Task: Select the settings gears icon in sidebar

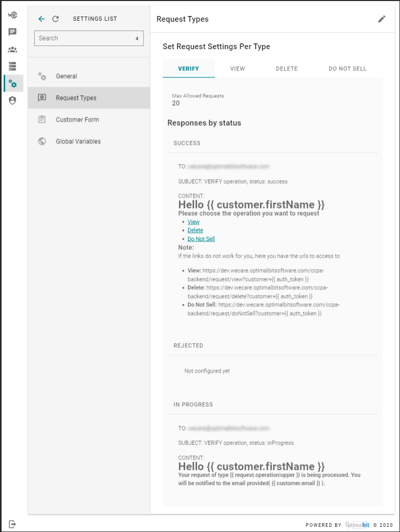Action: coord(12,83)
